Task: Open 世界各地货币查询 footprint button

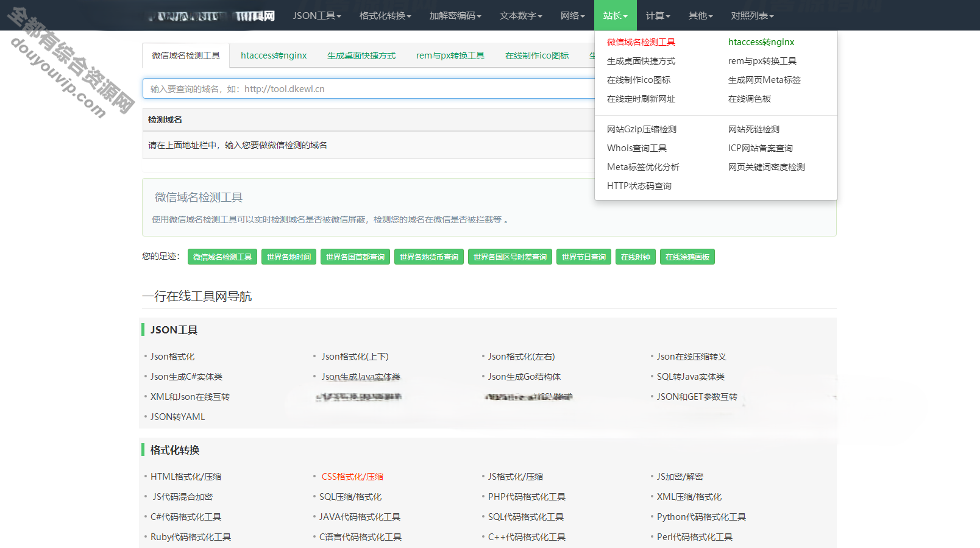Action: 429,257
